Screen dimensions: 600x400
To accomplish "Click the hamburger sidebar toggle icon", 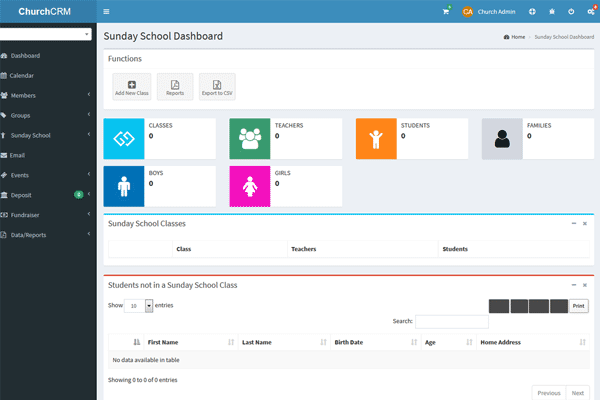I will (107, 11).
